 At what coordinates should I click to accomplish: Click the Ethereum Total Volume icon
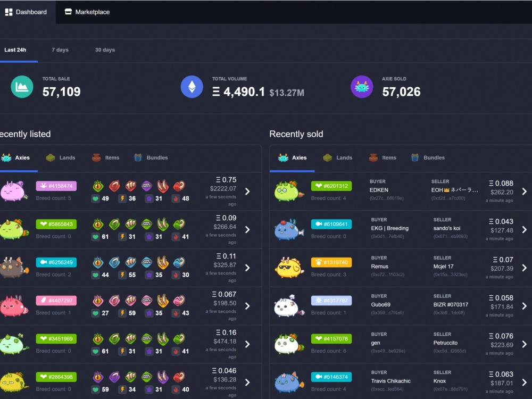192,87
